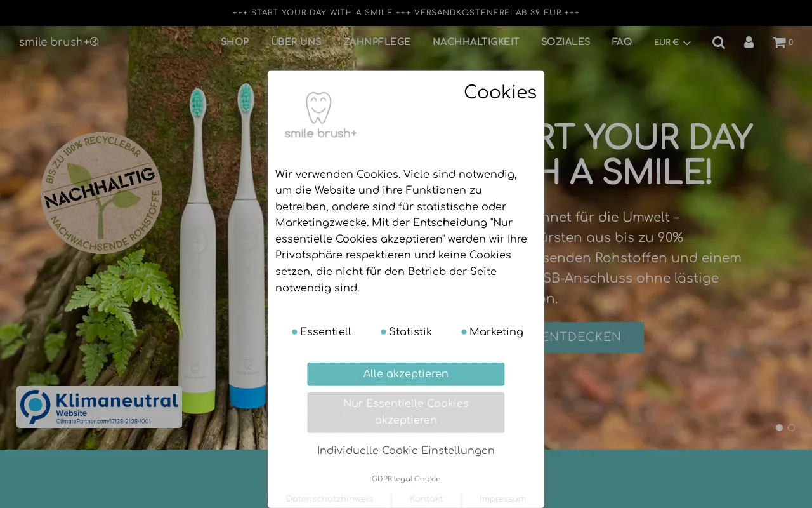Expand the EUR € currency dropdown
Image resolution: width=812 pixels, height=508 pixels.
672,43
